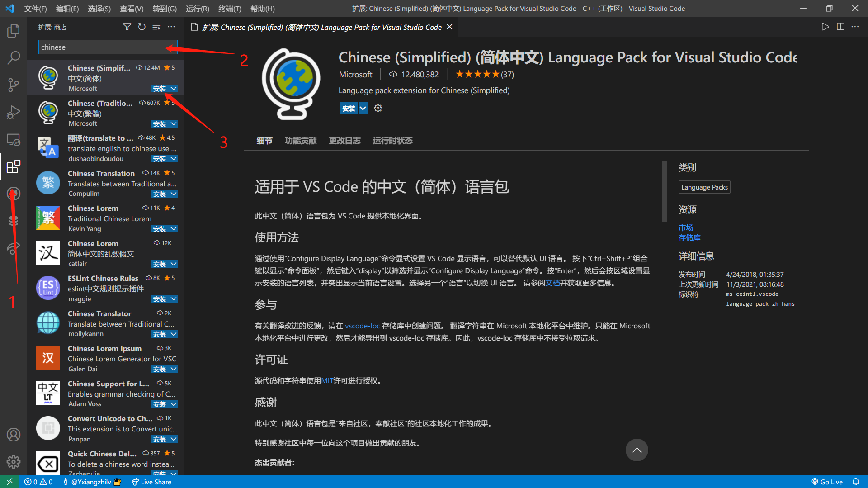Open the Source Control view

pos(14,85)
